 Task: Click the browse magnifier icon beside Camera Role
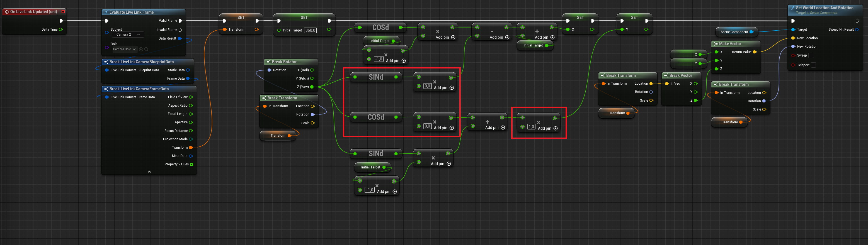click(x=146, y=50)
